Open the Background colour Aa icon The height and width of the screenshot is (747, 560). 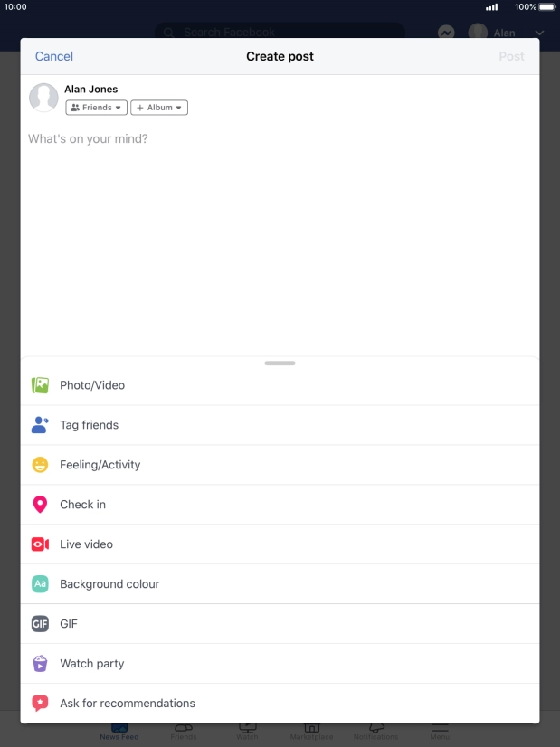coord(40,583)
